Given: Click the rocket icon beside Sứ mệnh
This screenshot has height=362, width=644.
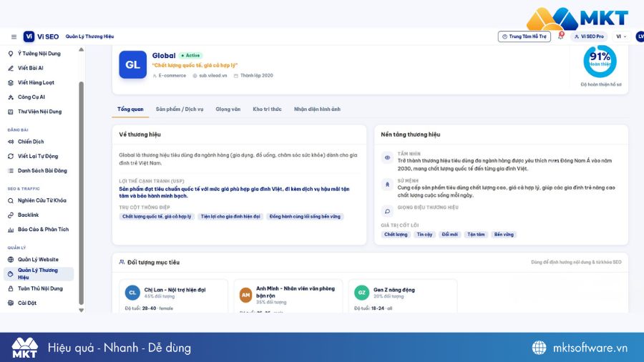Looking at the screenshot, I should point(387,185).
